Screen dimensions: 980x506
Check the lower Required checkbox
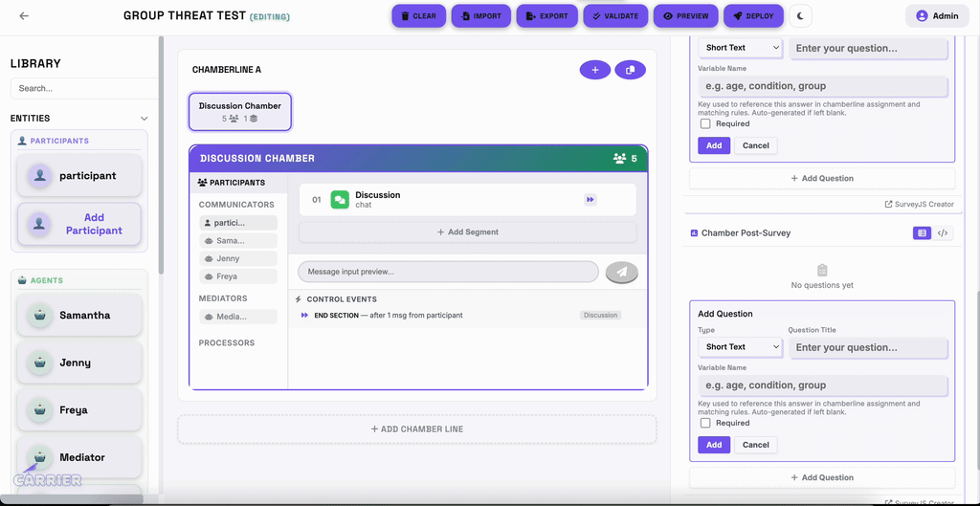pos(705,423)
